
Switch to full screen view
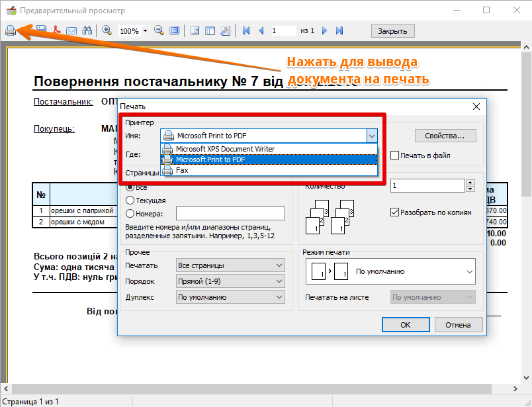(x=175, y=30)
